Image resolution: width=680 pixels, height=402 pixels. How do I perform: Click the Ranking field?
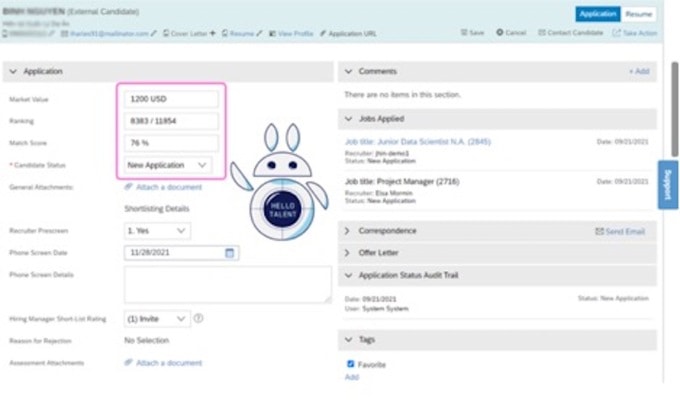click(x=171, y=121)
